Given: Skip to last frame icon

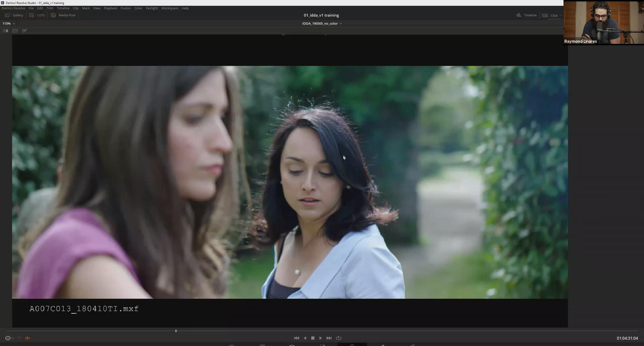Looking at the screenshot, I should tap(329, 338).
